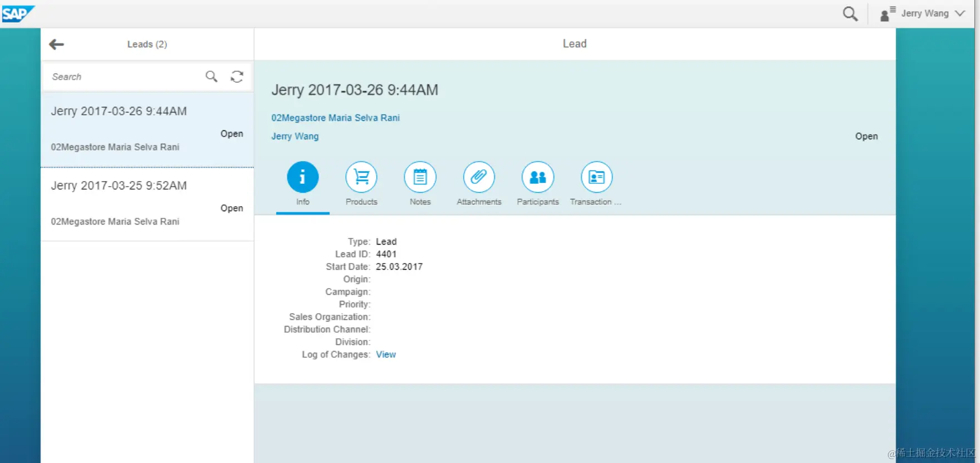Open global search magnifier in header

coord(850,14)
